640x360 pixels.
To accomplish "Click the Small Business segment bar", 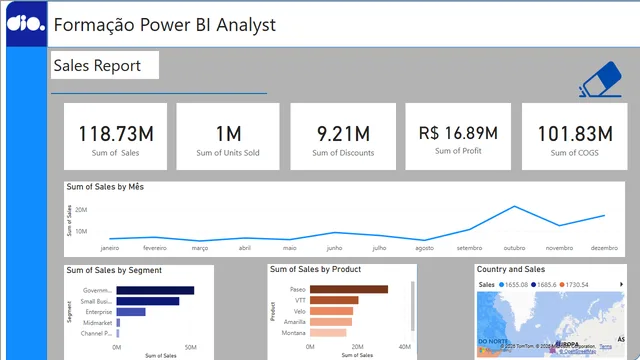I will click(x=148, y=301).
